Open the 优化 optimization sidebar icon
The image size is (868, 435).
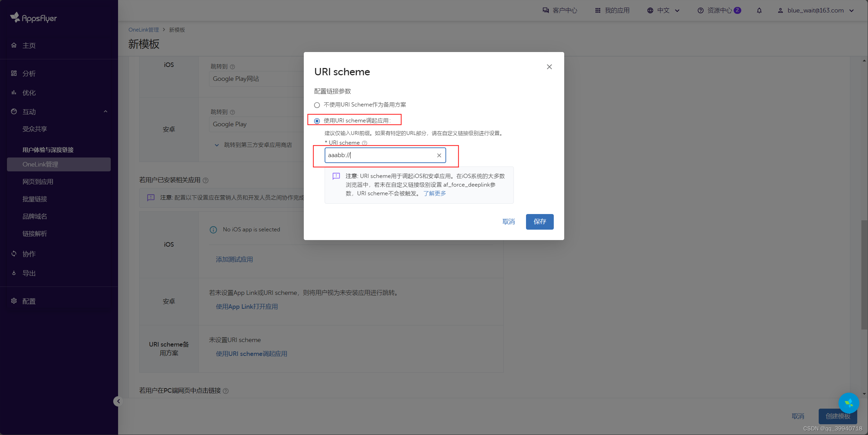point(14,92)
